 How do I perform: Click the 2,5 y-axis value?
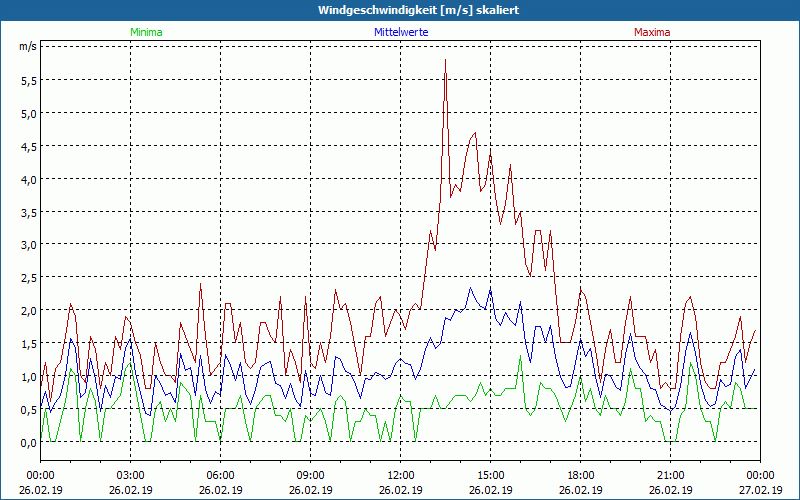(x=29, y=278)
